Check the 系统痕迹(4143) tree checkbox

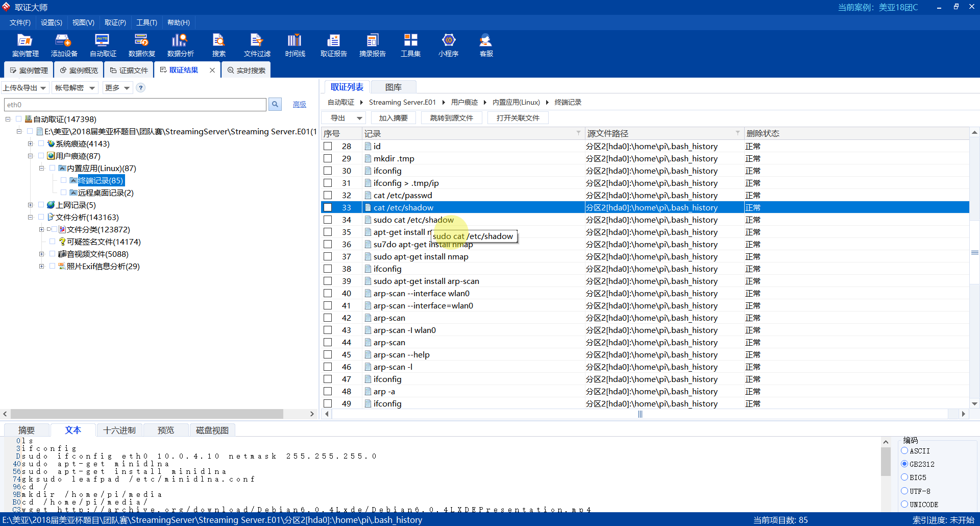pos(41,144)
